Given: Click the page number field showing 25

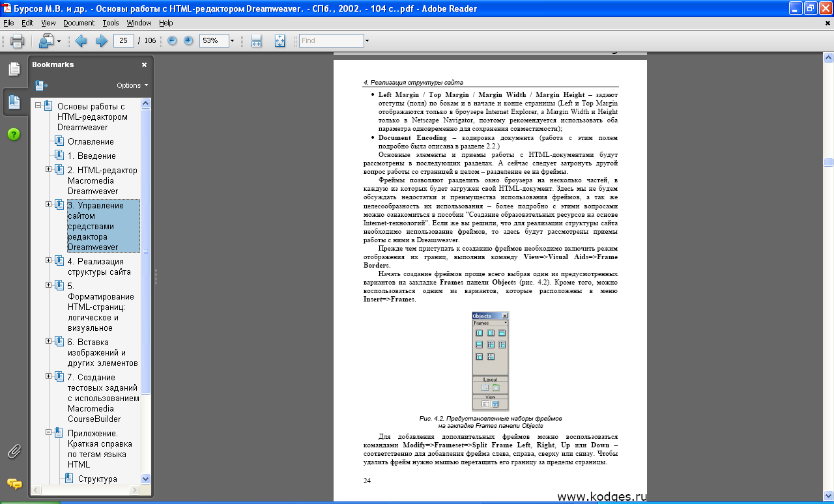Looking at the screenshot, I should [123, 40].
